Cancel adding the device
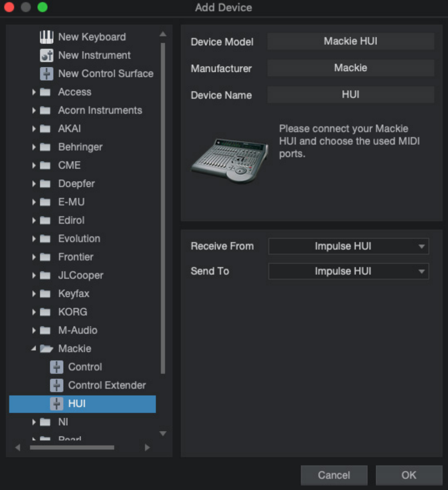The height and width of the screenshot is (490, 448). tap(334, 475)
